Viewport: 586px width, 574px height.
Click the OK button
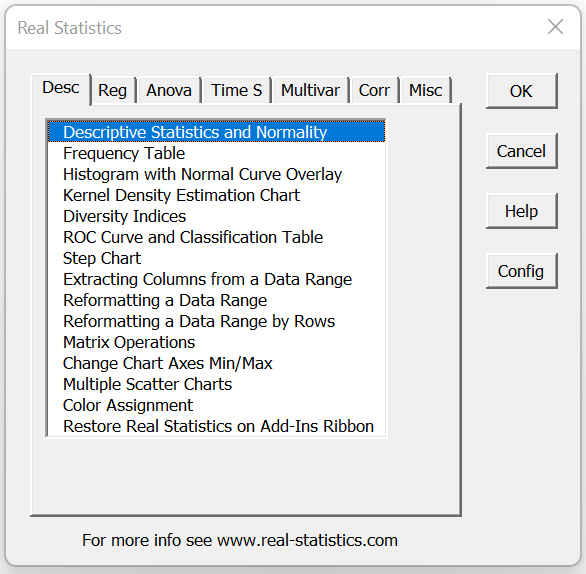(521, 91)
